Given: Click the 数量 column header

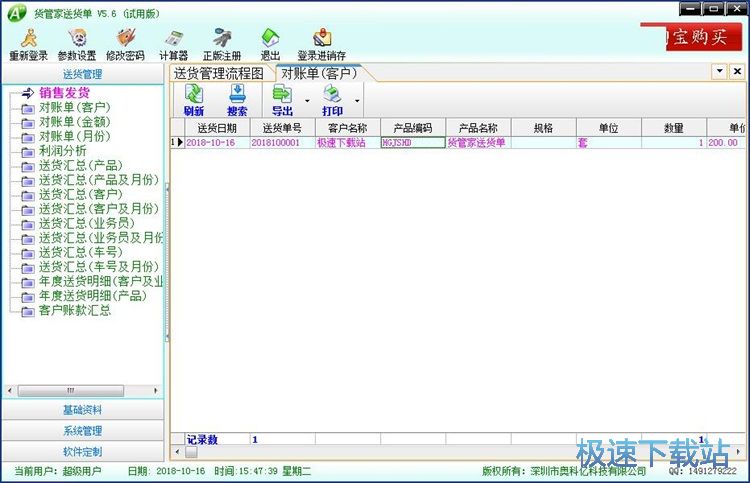Looking at the screenshot, I should (674, 128).
